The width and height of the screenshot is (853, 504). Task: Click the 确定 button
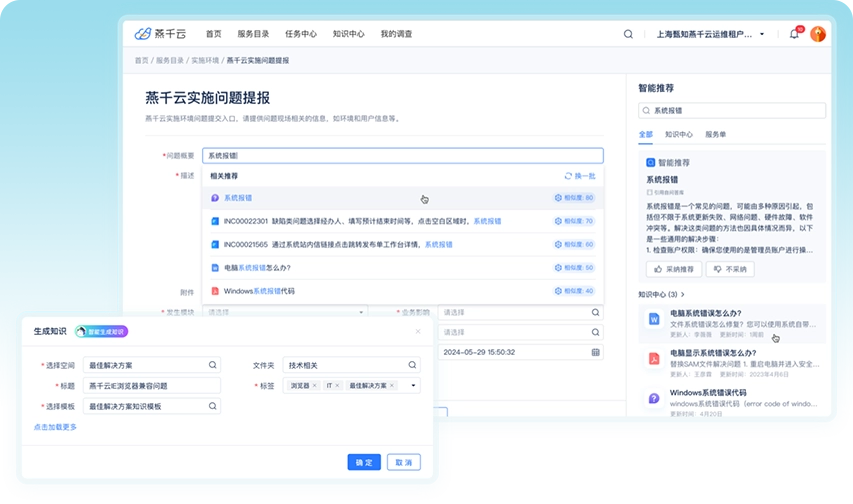(364, 462)
